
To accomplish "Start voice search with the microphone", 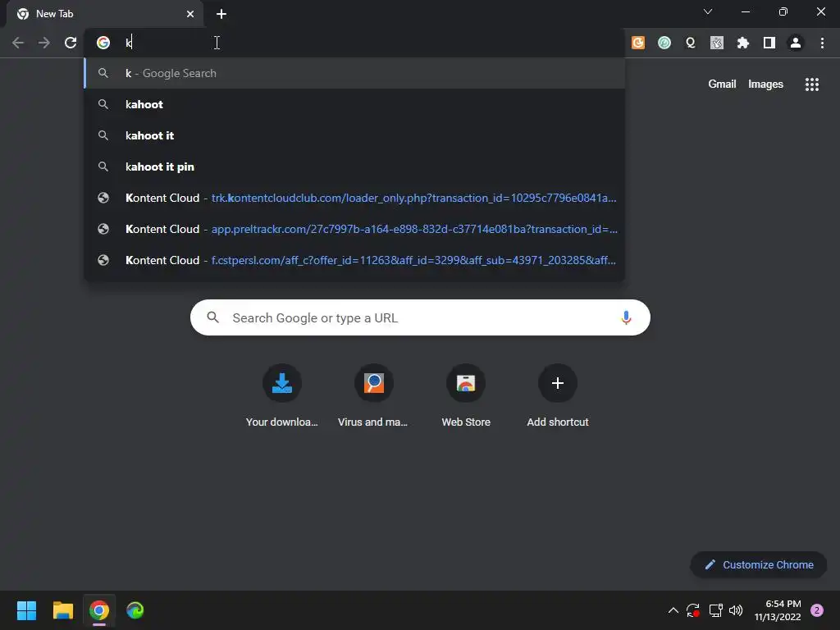I will [626, 317].
